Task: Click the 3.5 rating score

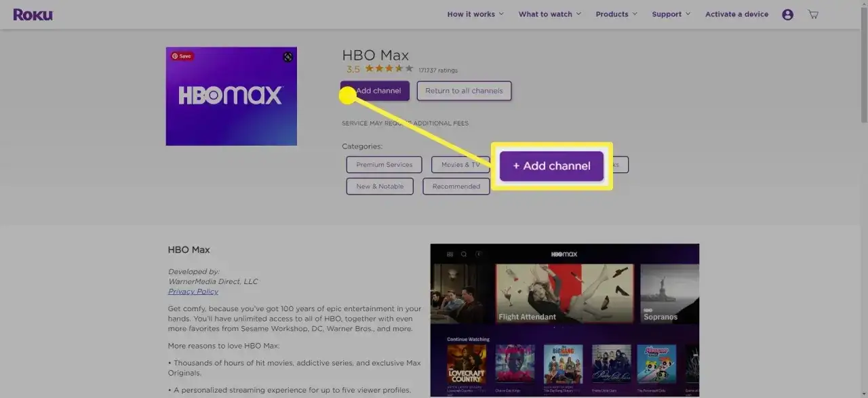Action: click(x=353, y=69)
